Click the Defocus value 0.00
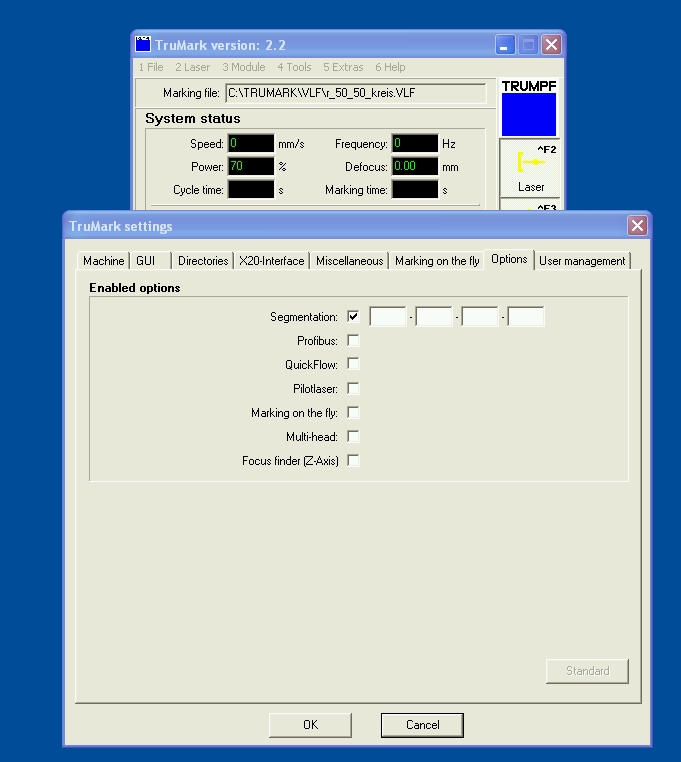Screen dimensions: 681x762 tap(415, 166)
